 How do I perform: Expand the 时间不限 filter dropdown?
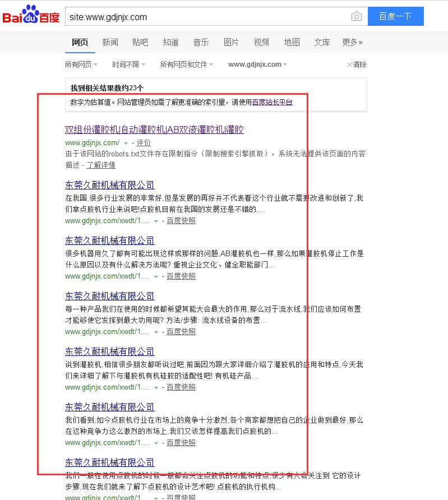click(128, 64)
